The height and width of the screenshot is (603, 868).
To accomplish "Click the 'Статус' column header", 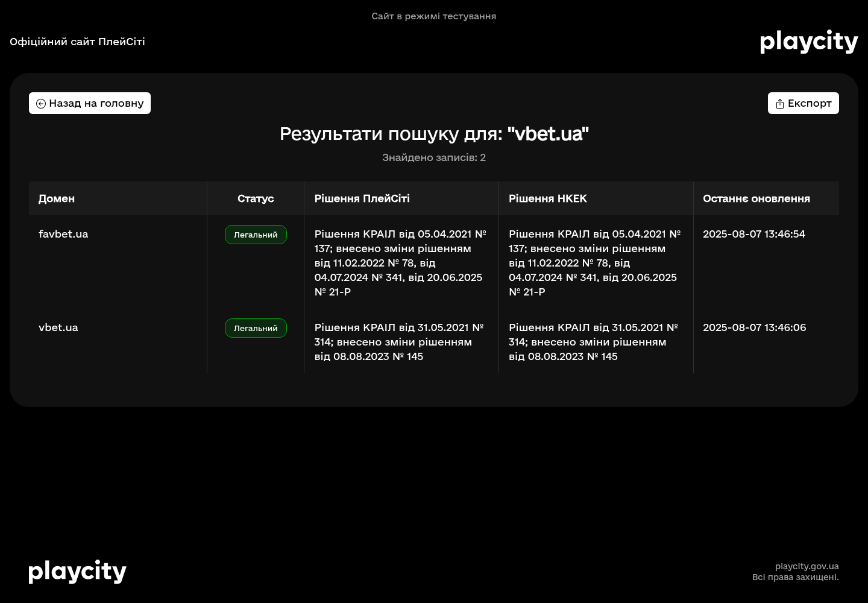I will point(256,198).
